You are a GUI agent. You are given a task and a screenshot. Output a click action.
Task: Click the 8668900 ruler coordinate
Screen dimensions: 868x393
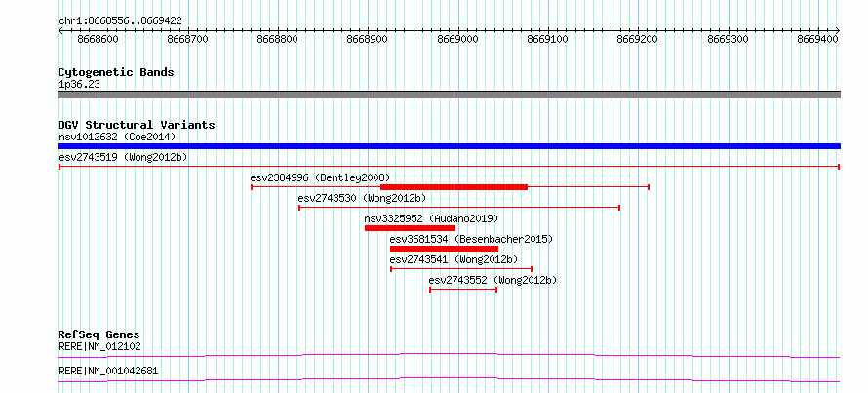(x=368, y=39)
